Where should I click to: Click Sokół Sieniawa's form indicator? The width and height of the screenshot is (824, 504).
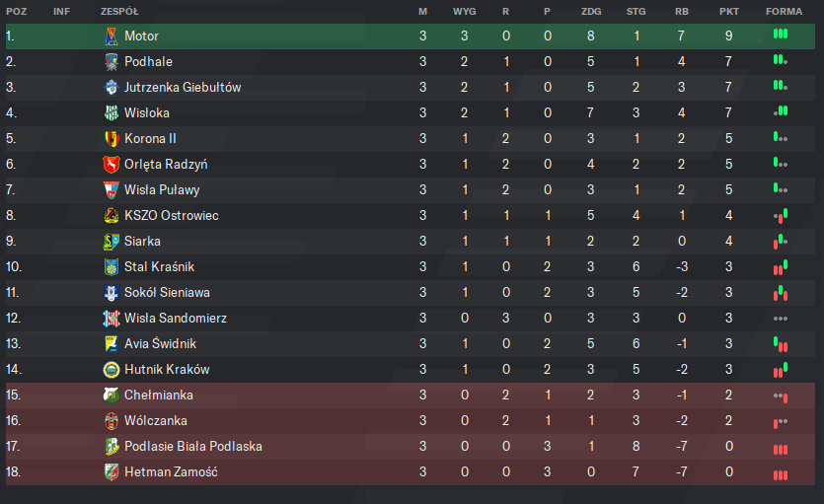(x=781, y=292)
